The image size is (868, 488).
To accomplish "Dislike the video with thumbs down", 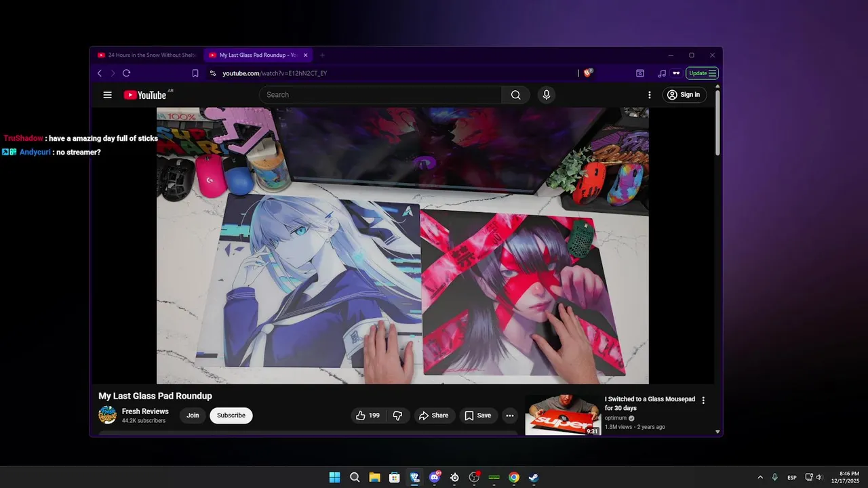I will click(398, 415).
